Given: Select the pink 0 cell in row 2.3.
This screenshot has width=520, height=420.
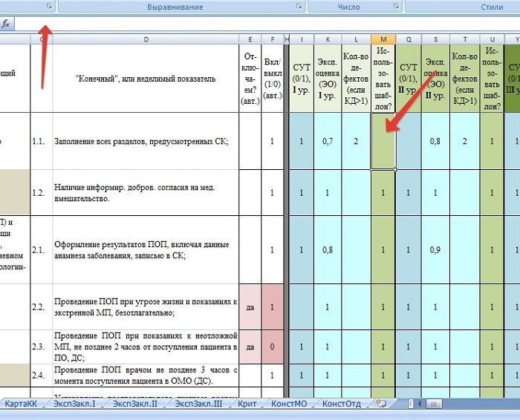Looking at the screenshot, I should pyautogui.click(x=273, y=347).
